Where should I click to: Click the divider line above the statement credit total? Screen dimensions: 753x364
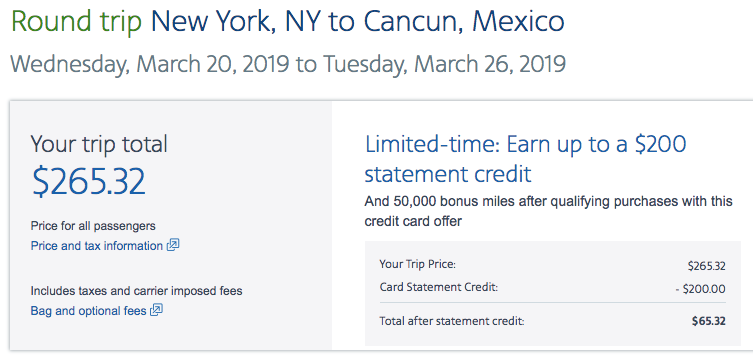[x=553, y=303]
